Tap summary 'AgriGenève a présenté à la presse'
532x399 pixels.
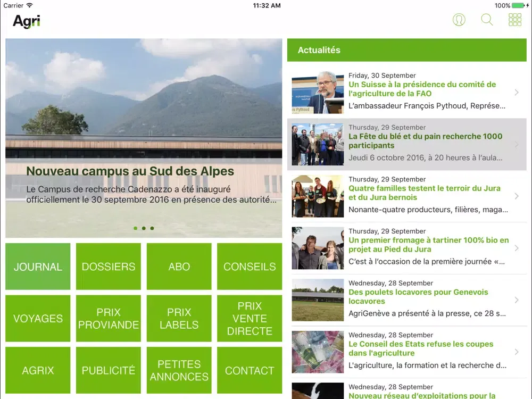(x=427, y=313)
